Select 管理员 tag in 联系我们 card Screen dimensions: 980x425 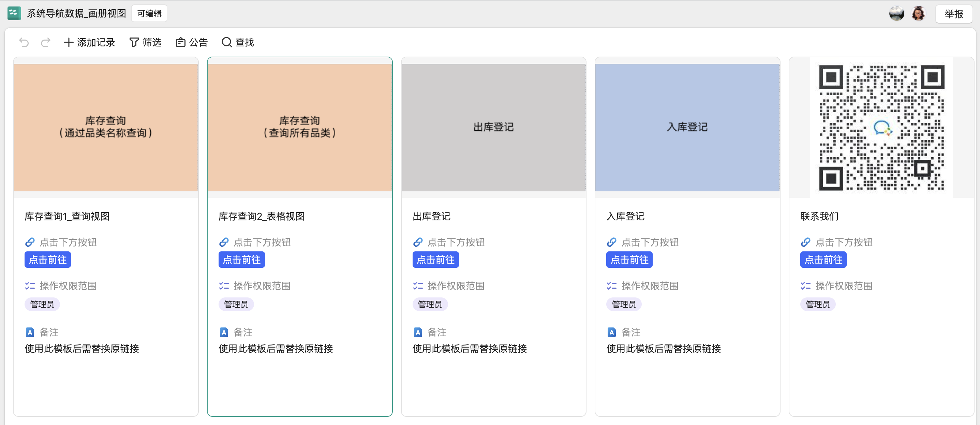point(818,304)
